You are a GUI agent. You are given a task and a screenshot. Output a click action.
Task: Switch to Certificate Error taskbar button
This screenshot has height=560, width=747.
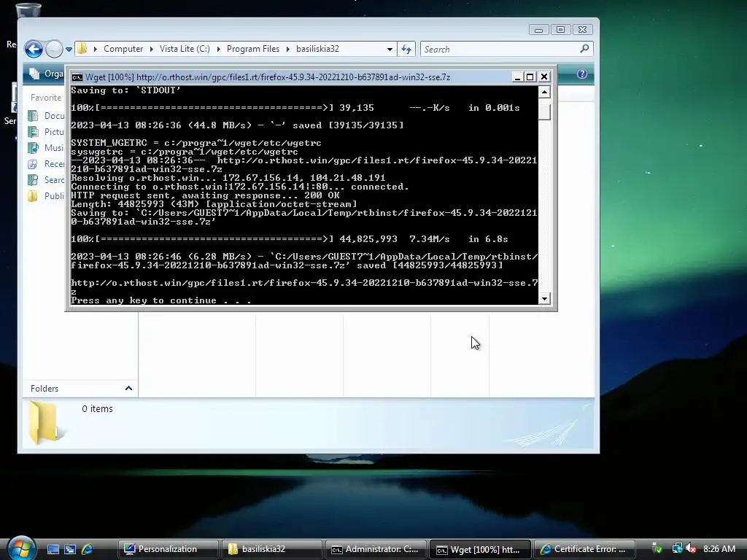[x=584, y=549]
